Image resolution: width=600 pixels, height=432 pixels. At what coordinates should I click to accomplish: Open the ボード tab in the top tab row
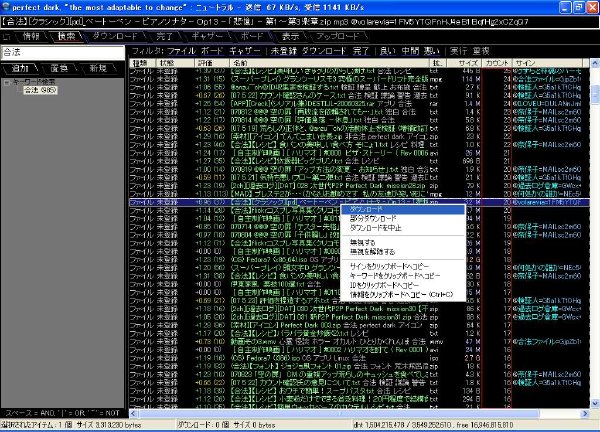click(251, 36)
